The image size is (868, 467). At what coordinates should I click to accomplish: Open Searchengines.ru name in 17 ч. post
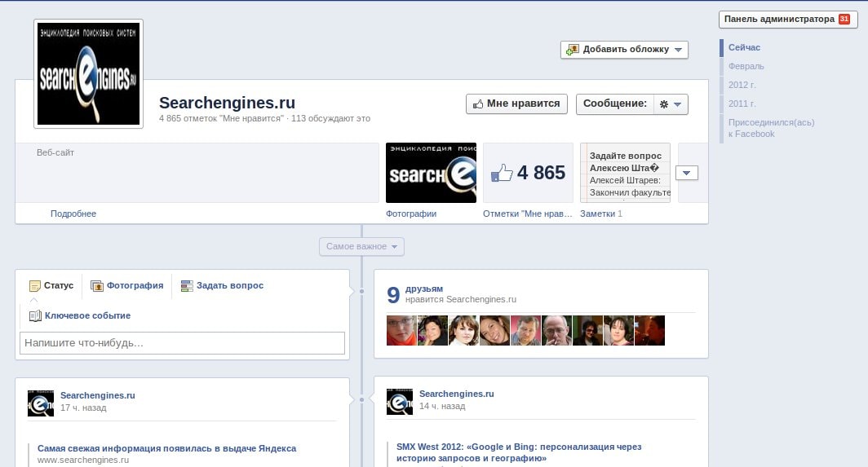tap(97, 395)
